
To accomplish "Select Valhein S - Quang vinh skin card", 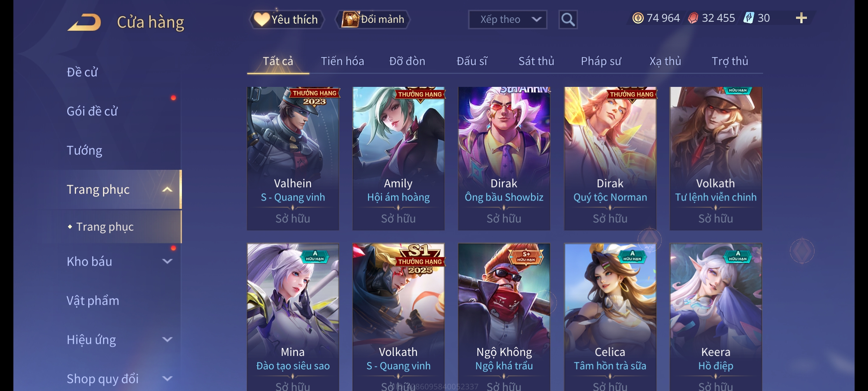I will 293,159.
